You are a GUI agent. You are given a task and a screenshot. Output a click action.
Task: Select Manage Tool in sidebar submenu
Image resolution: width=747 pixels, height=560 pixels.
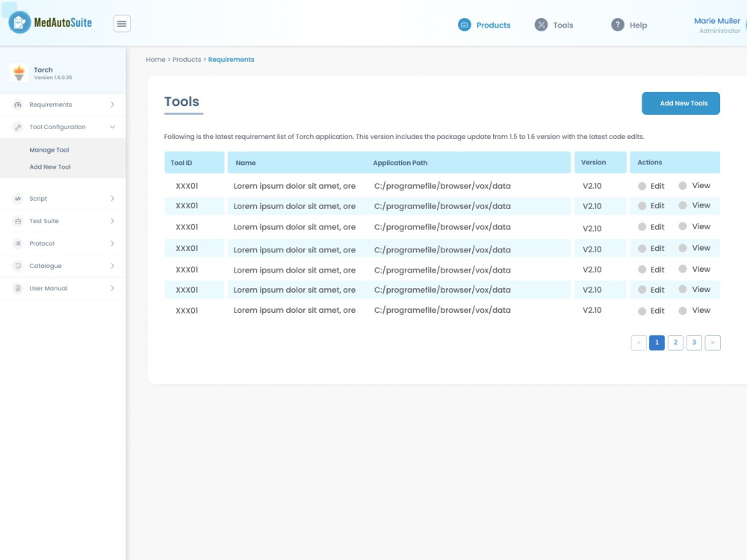pyautogui.click(x=49, y=149)
